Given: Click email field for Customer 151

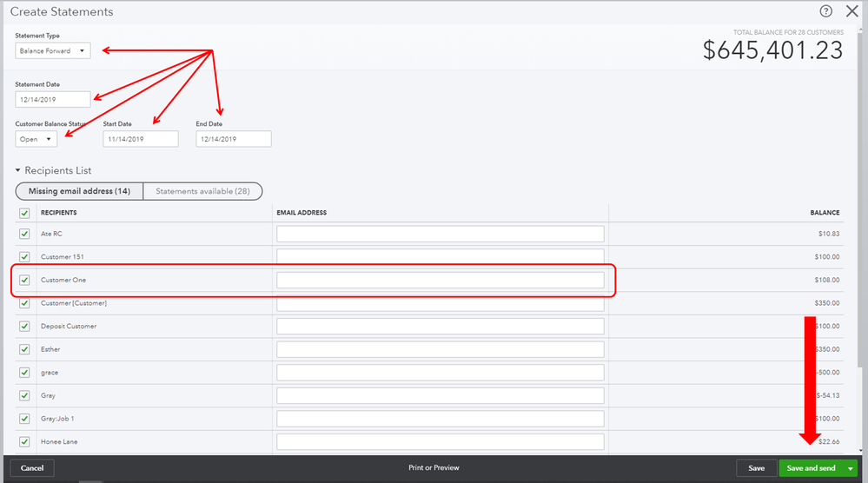Looking at the screenshot, I should 441,257.
